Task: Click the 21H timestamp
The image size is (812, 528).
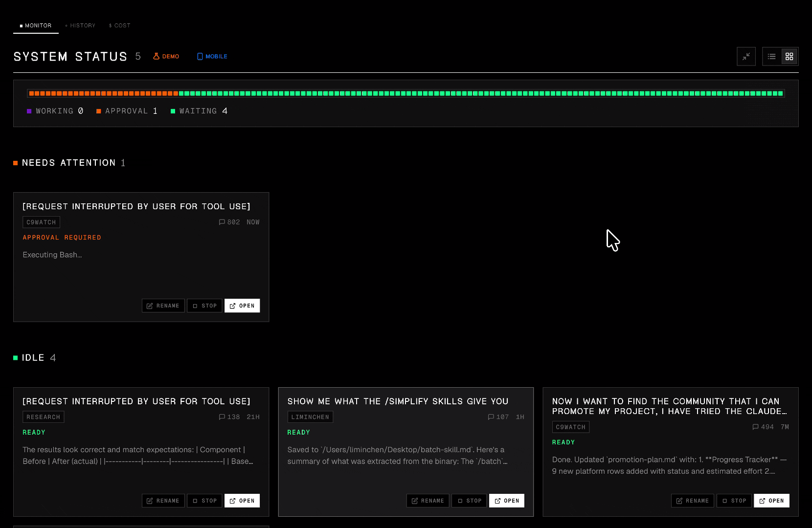Action: (253, 417)
